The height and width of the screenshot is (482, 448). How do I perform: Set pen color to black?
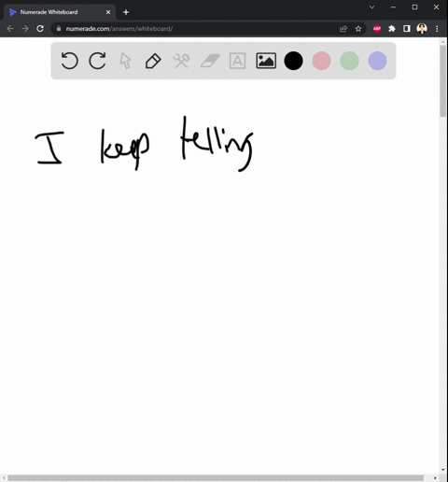tap(293, 61)
